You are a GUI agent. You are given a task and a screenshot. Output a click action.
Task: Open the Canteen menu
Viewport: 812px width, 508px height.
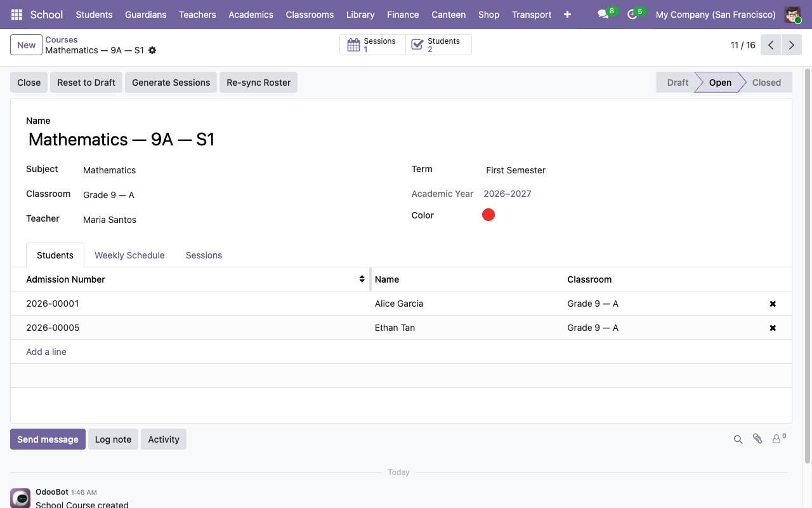point(449,15)
